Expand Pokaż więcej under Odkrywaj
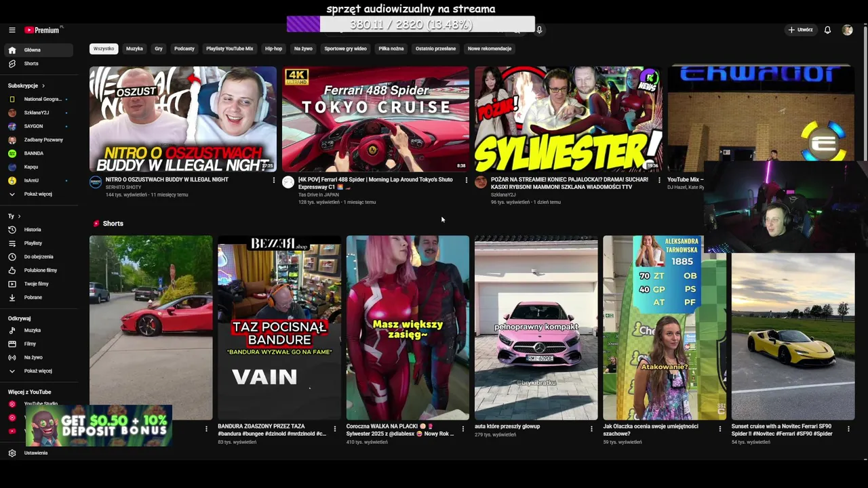868x488 pixels. coord(39,371)
